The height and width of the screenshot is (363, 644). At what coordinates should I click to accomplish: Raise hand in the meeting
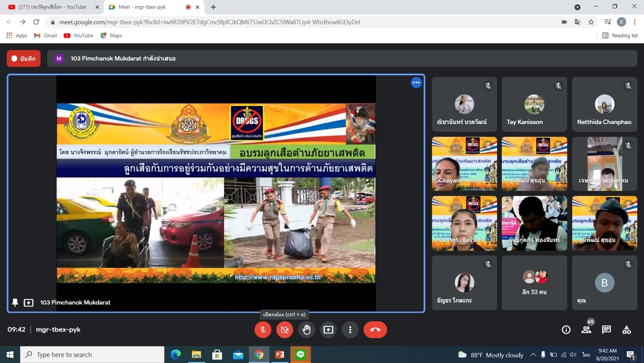[x=307, y=329]
